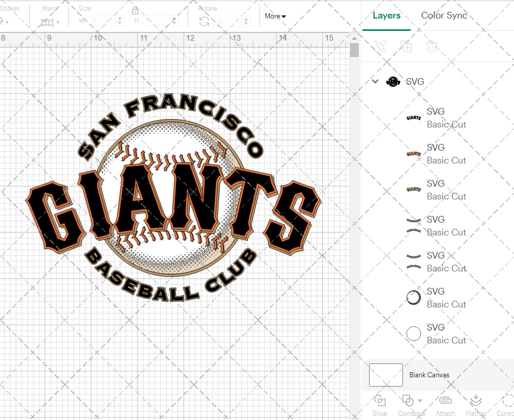514x420 pixels.
Task: Click the size lock icon
Action: (135, 10)
